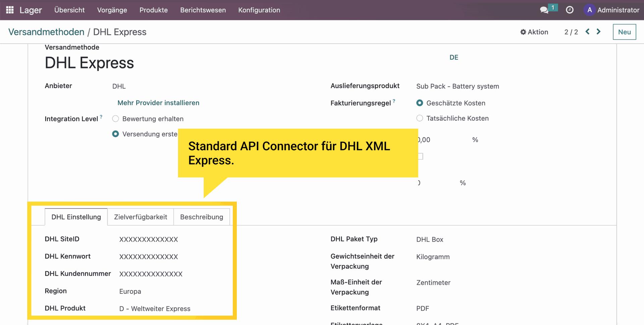Viewport: 644px width, 325px height.
Task: Open the conversations chat bubble icon
Action: tap(544, 10)
